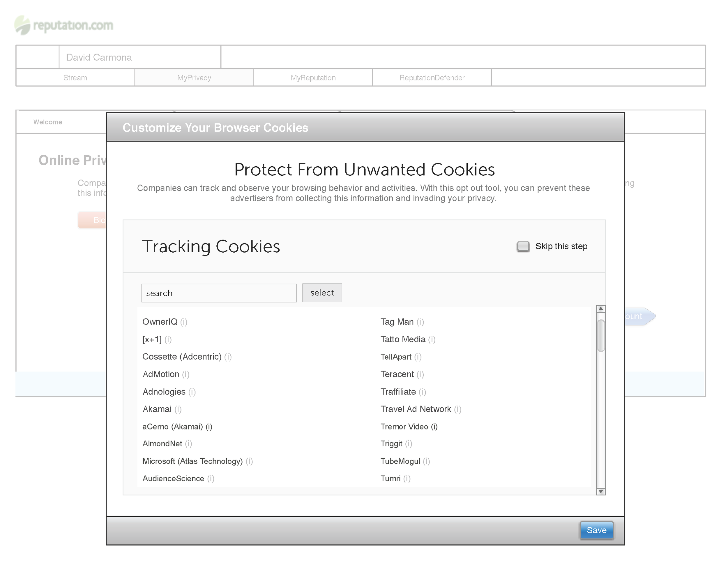Screen dimensions: 728x583
Task: Click the scrollbar down arrow
Action: click(x=601, y=492)
